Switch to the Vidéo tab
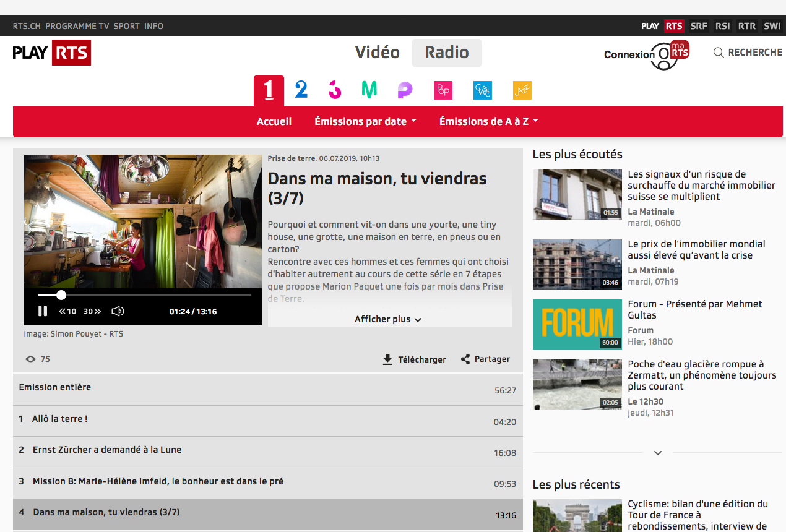 click(x=378, y=53)
